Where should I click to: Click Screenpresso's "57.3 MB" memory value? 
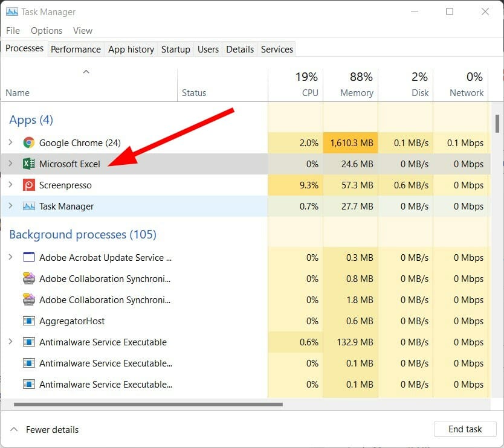357,185
